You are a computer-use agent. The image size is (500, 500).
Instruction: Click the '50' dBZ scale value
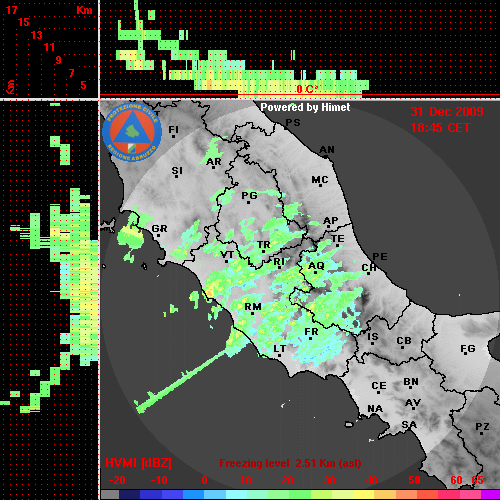coord(415,480)
